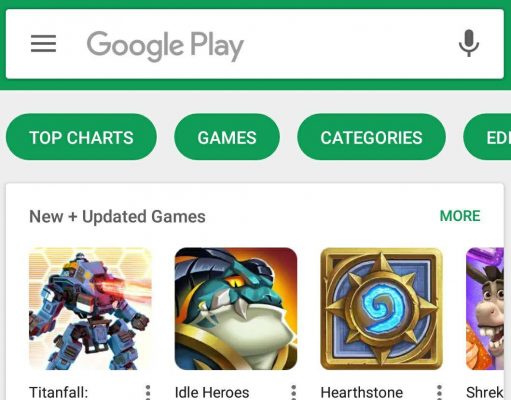Open the Titanfall game icon
Screen dimensions: 511x400
[90, 309]
